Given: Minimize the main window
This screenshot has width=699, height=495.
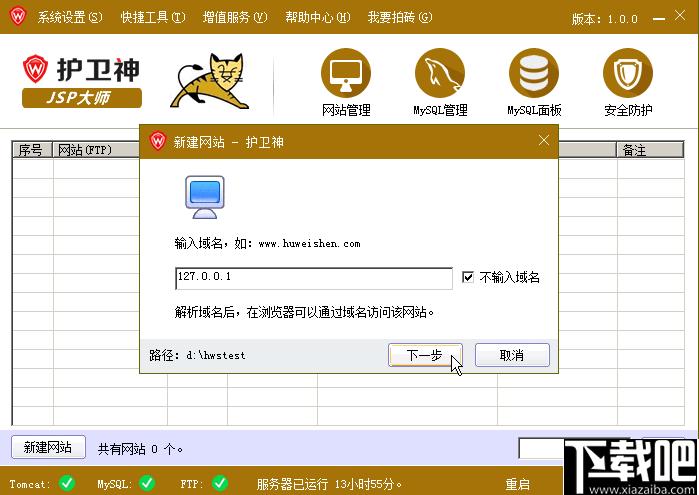Looking at the screenshot, I should click(658, 19).
